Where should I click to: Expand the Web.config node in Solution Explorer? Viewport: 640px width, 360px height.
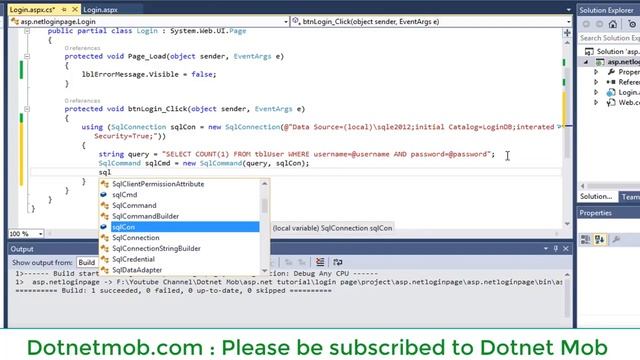596,102
